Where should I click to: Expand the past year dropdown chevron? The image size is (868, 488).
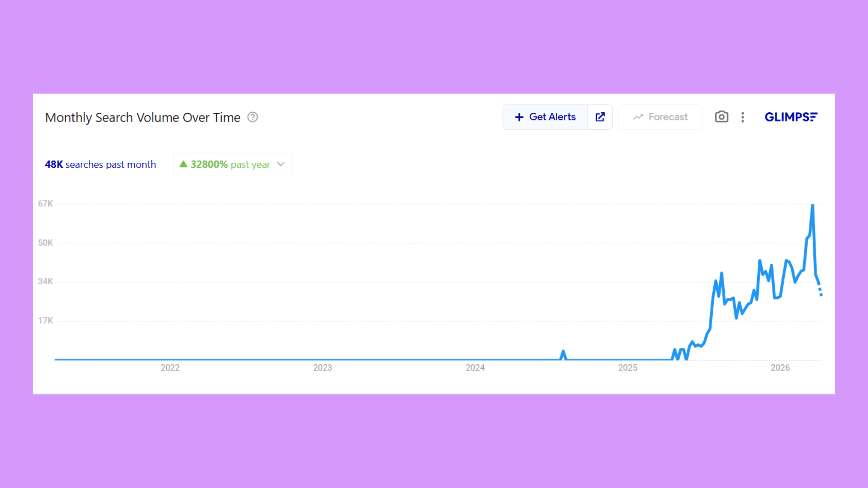(x=281, y=164)
